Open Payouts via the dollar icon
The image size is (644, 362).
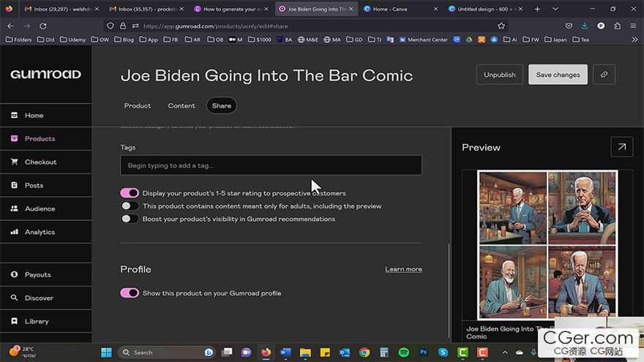click(x=15, y=275)
